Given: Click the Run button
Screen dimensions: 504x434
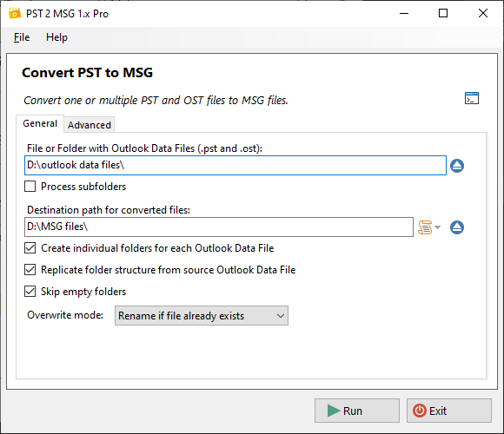Looking at the screenshot, I should [x=357, y=411].
